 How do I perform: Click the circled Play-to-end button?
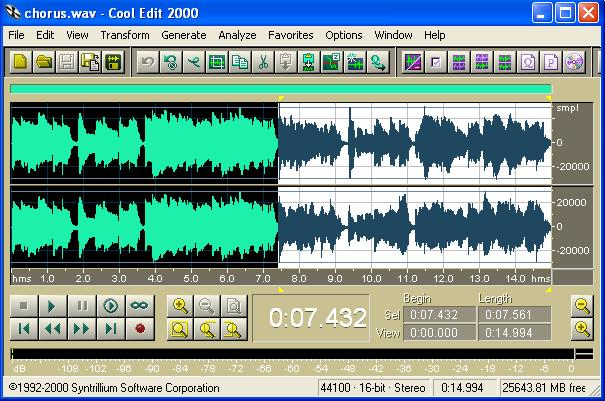pyautogui.click(x=111, y=306)
